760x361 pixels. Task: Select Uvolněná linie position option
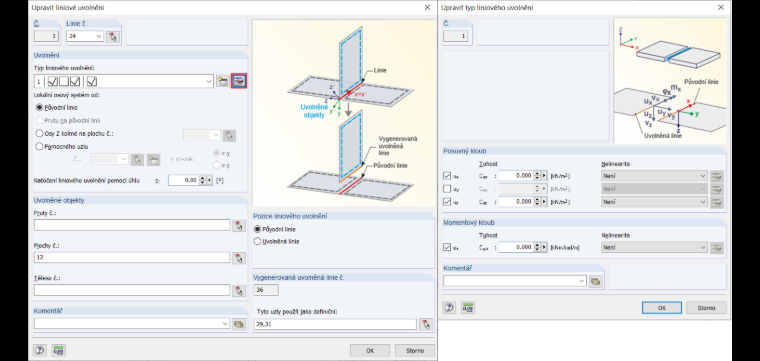258,241
